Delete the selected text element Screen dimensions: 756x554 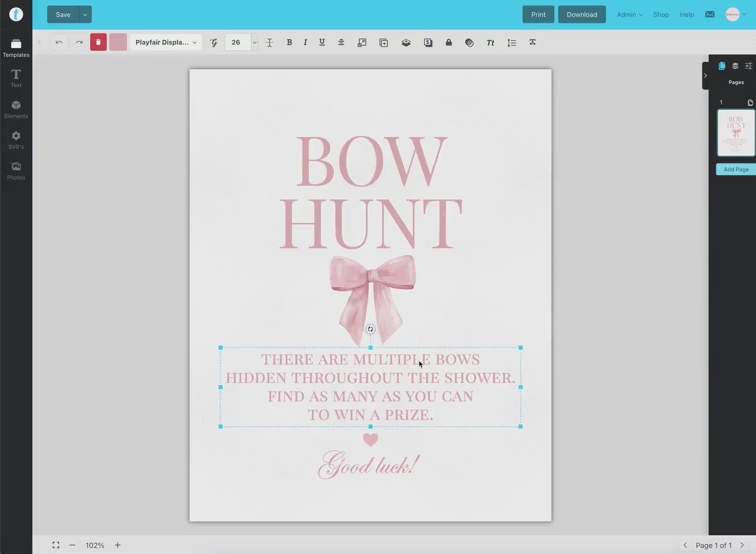[x=98, y=43]
